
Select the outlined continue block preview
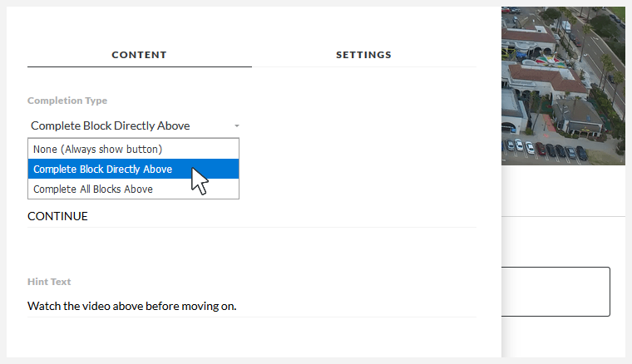(x=555, y=292)
